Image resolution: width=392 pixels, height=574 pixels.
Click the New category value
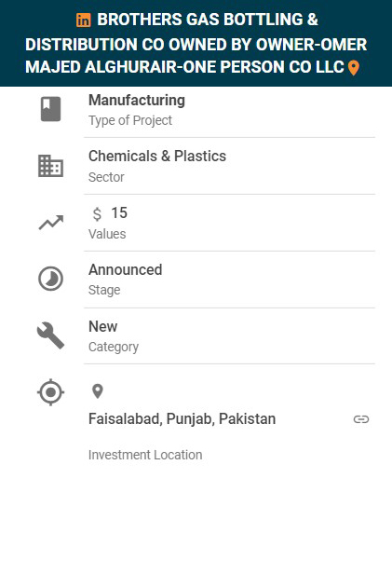click(103, 326)
